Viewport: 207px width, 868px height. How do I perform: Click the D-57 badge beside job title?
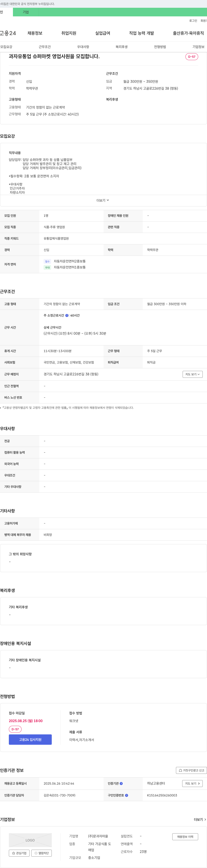[191, 57]
